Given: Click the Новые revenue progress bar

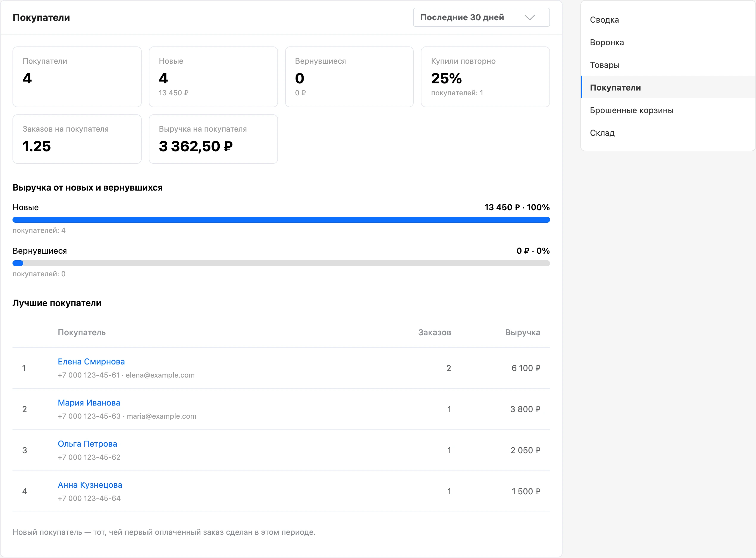Looking at the screenshot, I should (281, 220).
